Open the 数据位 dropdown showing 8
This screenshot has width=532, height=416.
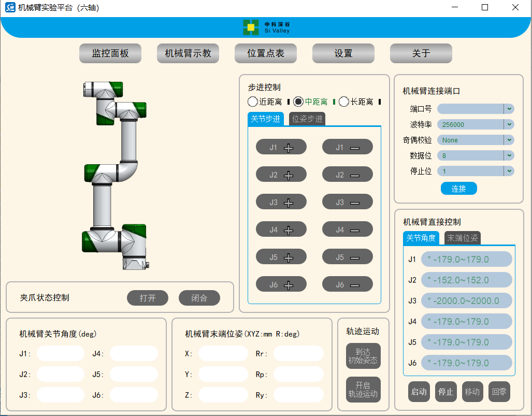pos(476,156)
